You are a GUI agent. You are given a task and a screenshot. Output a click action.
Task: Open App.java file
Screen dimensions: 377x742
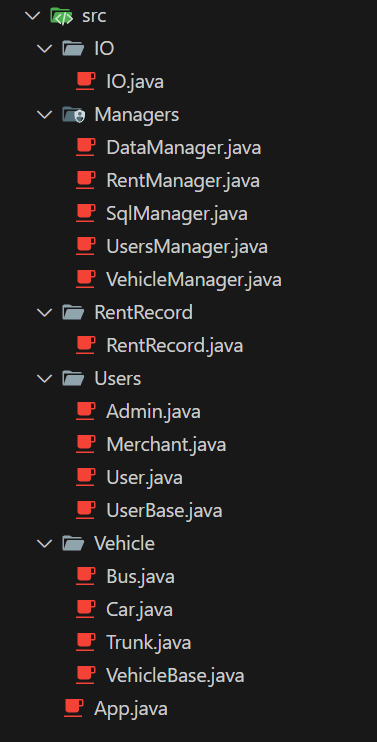coord(131,709)
